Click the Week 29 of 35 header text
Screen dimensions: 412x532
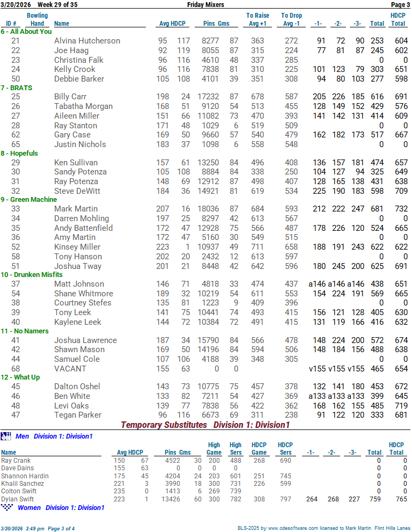[57, 5]
